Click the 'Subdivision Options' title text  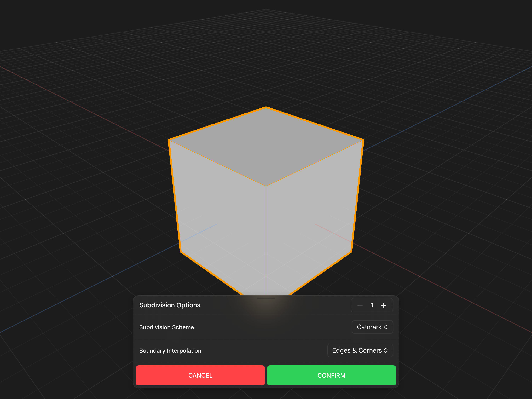click(170, 305)
